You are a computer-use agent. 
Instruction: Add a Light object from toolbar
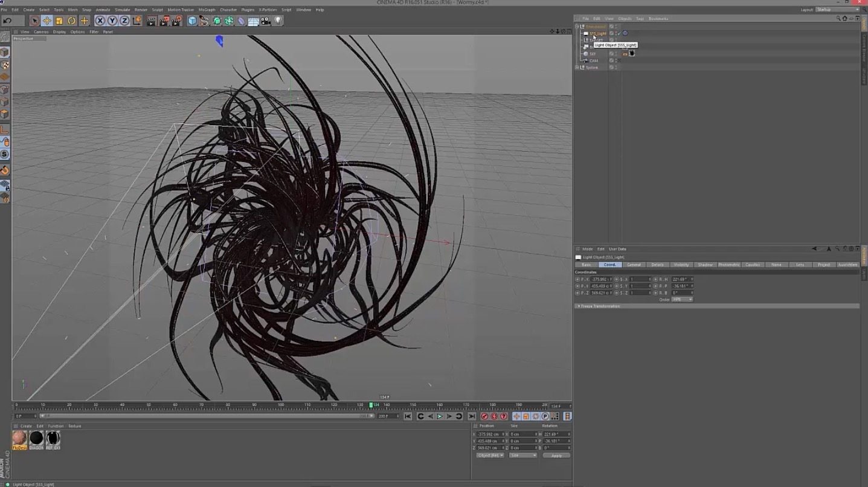[x=278, y=21]
